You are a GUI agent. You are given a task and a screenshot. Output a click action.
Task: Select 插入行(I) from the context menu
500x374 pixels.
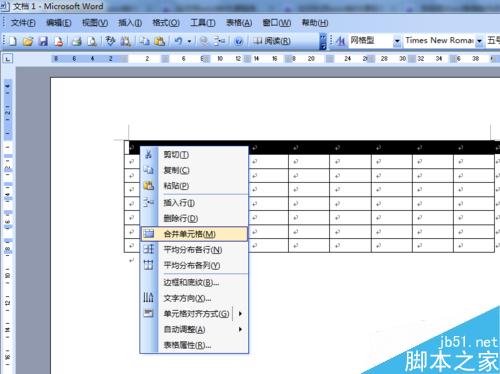point(194,203)
